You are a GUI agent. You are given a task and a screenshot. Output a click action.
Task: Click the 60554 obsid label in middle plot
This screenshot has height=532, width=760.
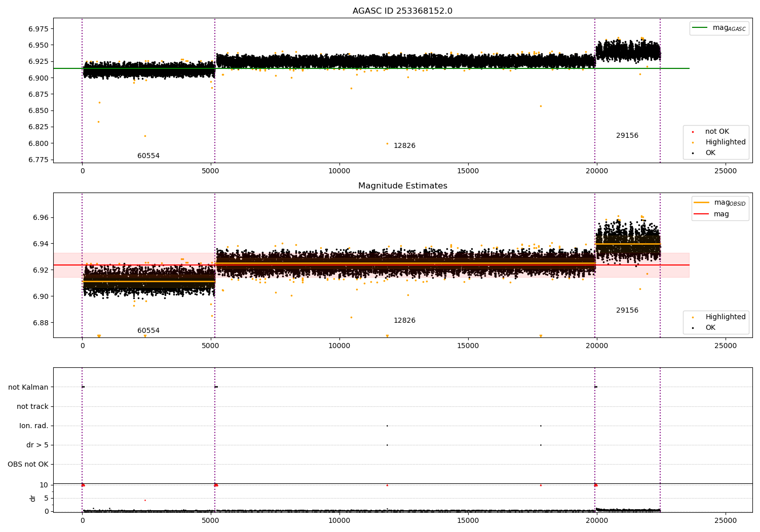pyautogui.click(x=148, y=331)
